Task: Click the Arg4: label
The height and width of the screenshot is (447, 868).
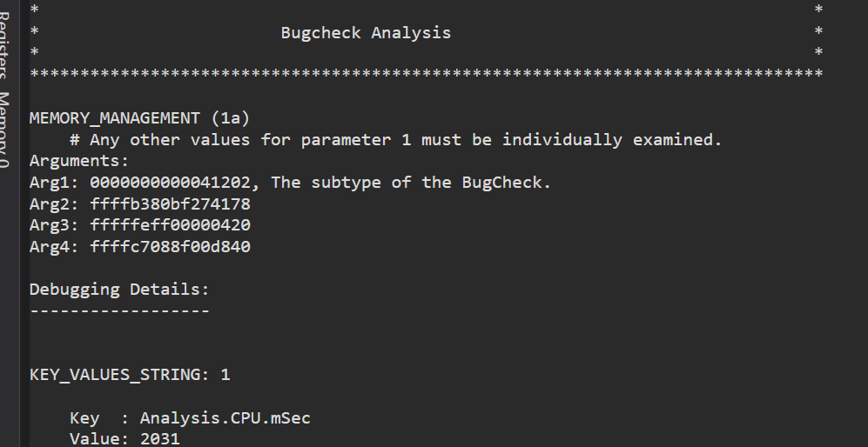Action: (x=54, y=247)
